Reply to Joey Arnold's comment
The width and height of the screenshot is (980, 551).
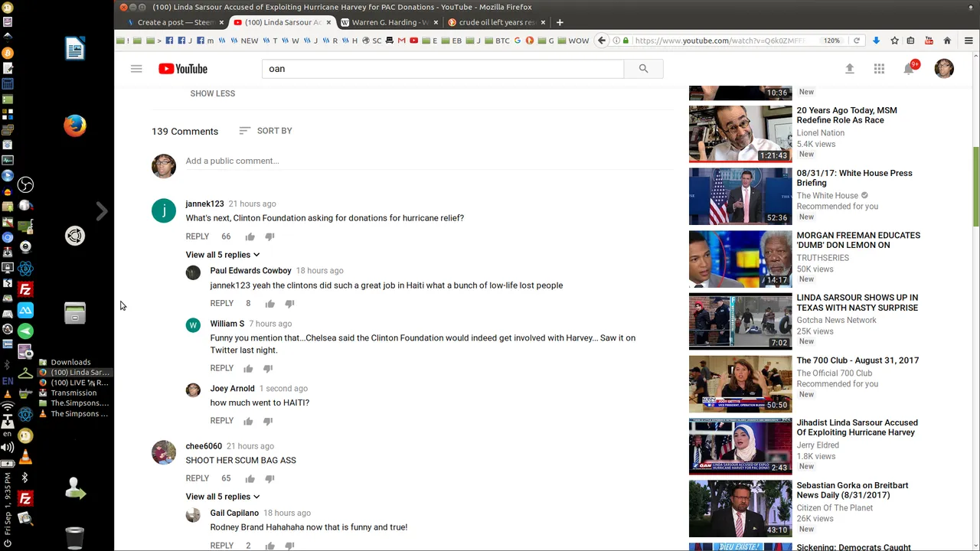pyautogui.click(x=221, y=421)
